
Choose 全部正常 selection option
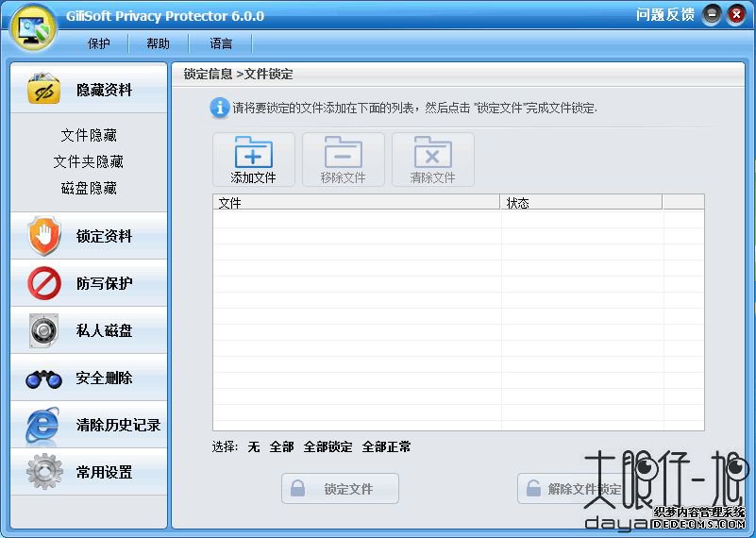point(386,446)
